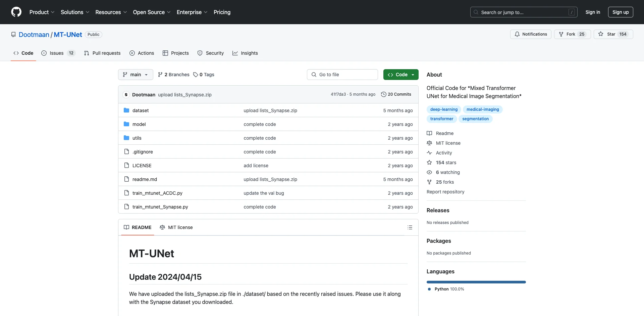
Task: Click the search magnifier icon in header
Action: pyautogui.click(x=476, y=12)
